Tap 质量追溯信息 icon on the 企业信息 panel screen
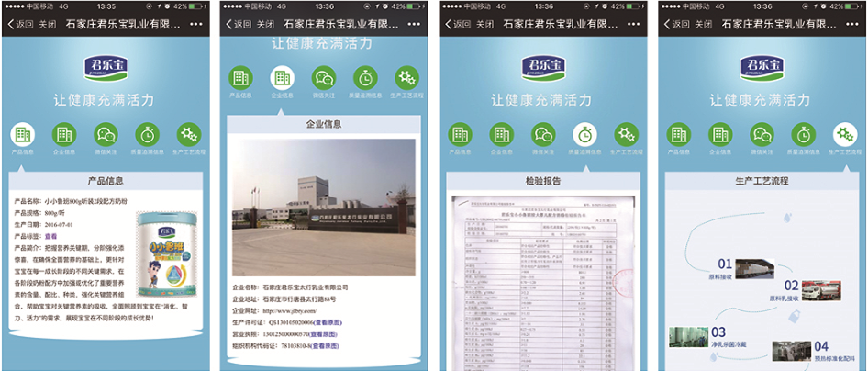Image resolution: width=868 pixels, height=371 pixels. 365,78
